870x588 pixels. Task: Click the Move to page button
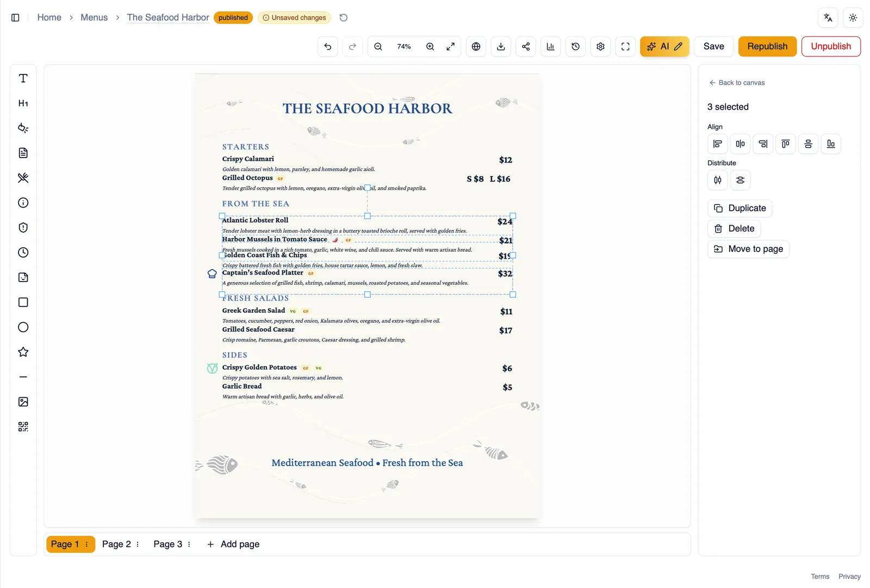point(748,249)
